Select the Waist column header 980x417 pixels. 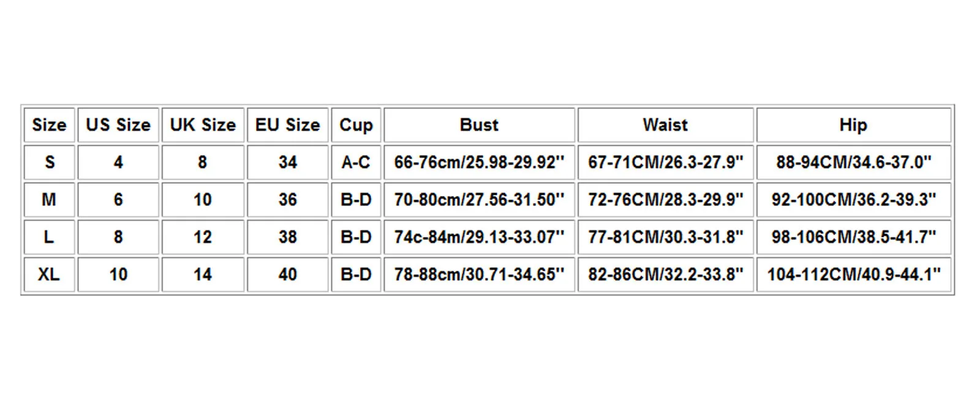click(x=665, y=125)
